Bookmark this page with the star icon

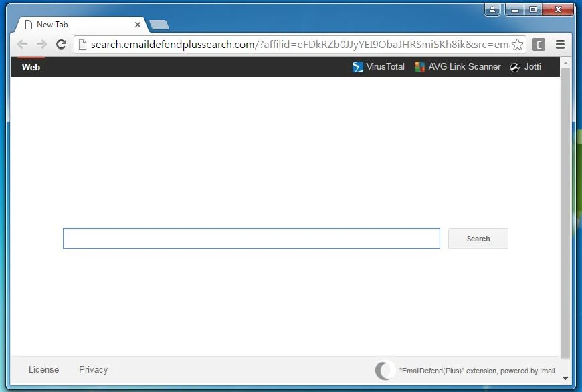pos(517,45)
